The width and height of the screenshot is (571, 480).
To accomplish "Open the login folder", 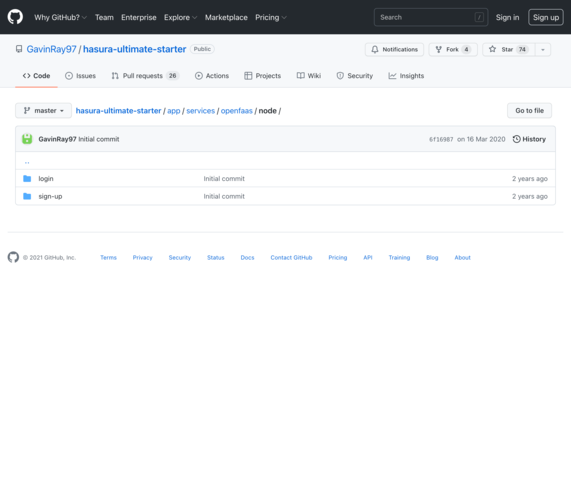I will point(46,178).
